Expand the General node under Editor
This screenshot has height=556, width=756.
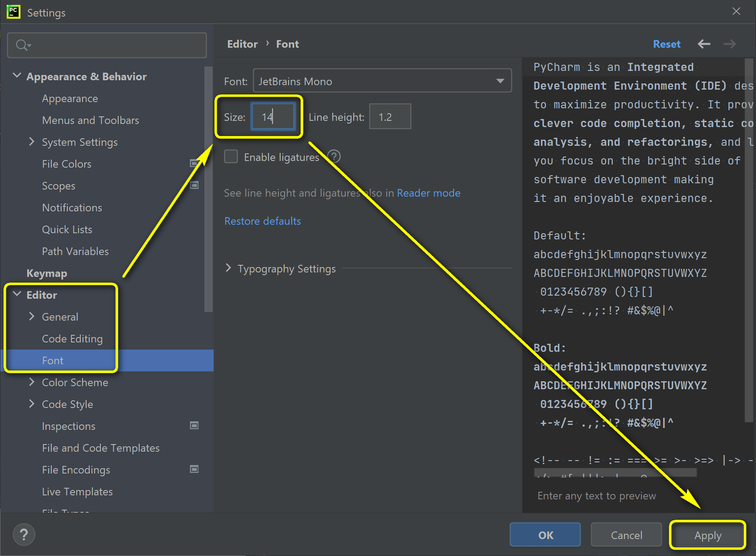tap(32, 316)
